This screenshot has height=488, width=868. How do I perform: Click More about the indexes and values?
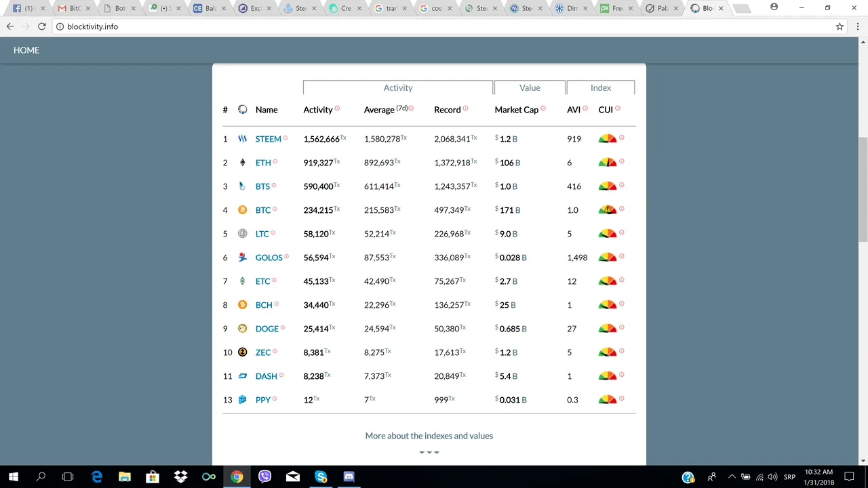429,436
